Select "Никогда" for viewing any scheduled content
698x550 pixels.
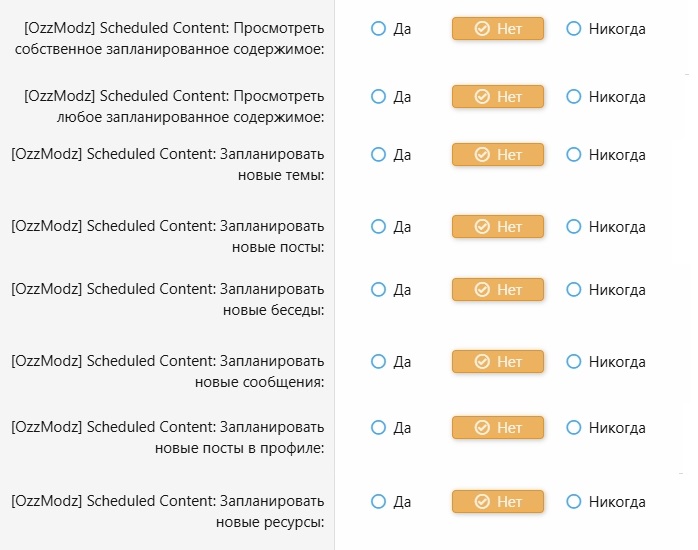574,97
